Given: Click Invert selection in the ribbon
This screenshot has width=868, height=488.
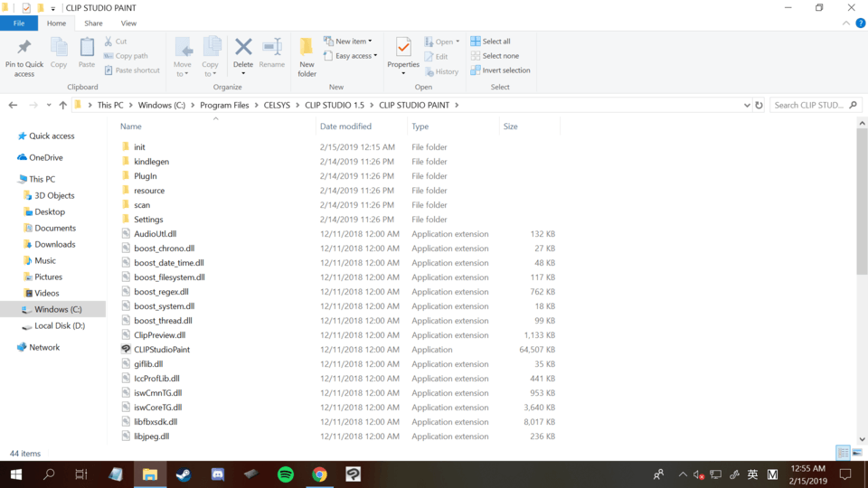Looking at the screenshot, I should click(x=500, y=70).
